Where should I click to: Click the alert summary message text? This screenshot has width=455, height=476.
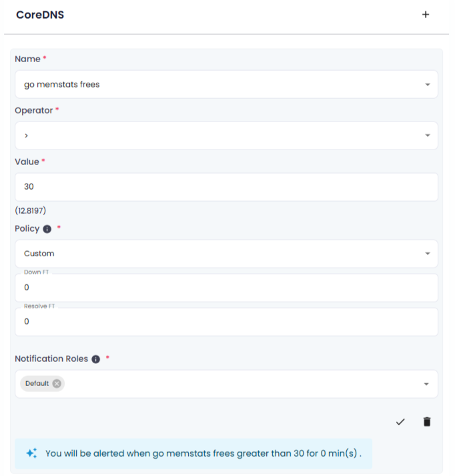(203, 453)
